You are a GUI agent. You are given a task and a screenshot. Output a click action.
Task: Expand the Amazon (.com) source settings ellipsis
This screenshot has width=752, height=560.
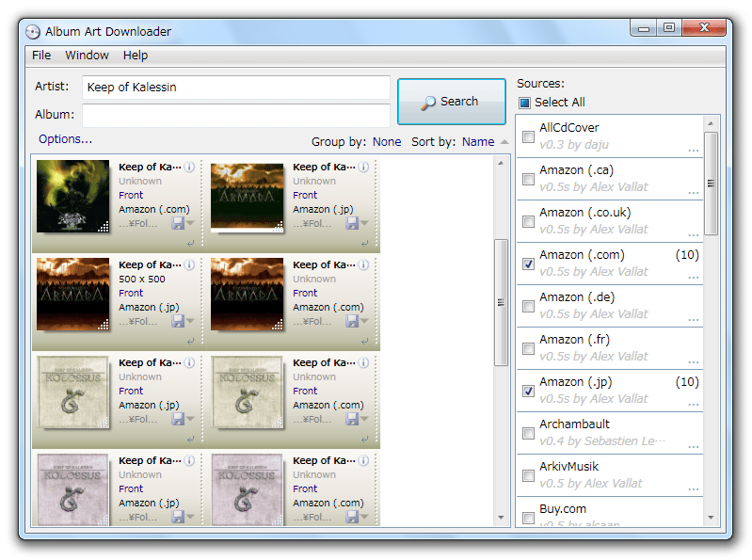(694, 278)
